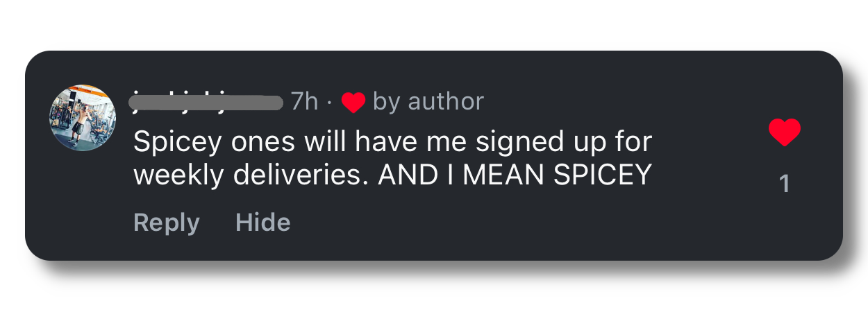Click the comment text starting "Spicey ones"
Image resolution: width=868 pixels, height=312 pixels.
pyautogui.click(x=392, y=142)
